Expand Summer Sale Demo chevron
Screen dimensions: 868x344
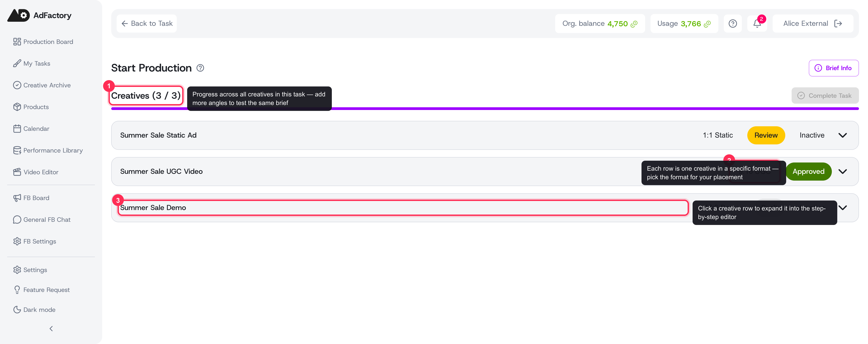point(843,208)
